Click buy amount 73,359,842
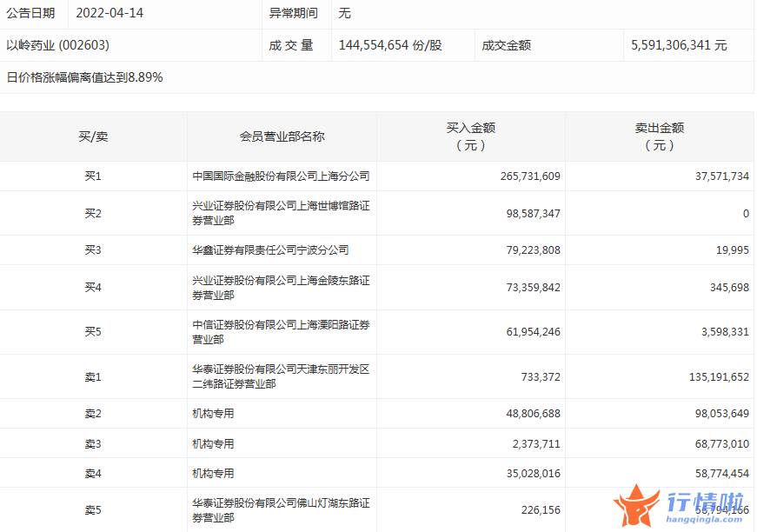The width and height of the screenshot is (757, 532). pos(533,288)
